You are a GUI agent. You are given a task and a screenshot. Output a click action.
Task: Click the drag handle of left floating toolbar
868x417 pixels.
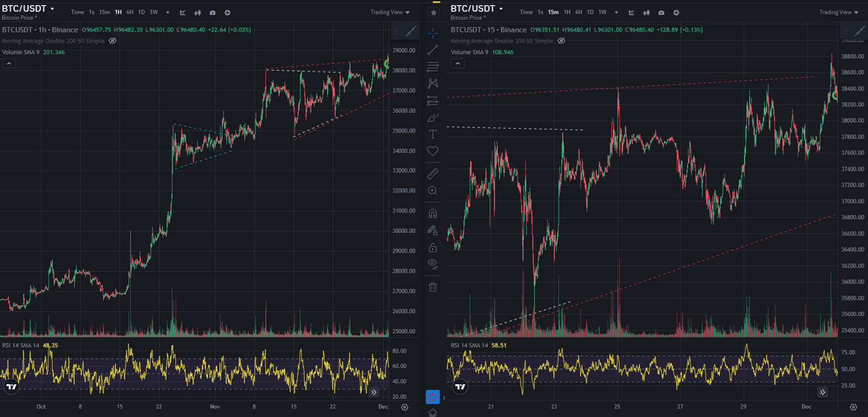[396, 32]
